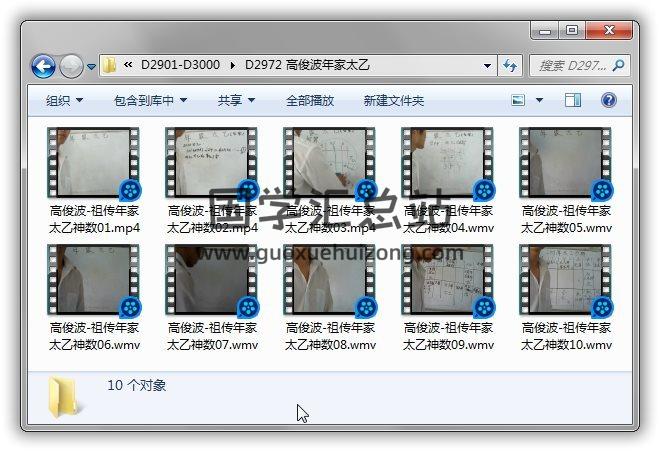The height and width of the screenshot is (452, 660).
Task: Open the 共享 dropdown menu
Action: (x=236, y=100)
